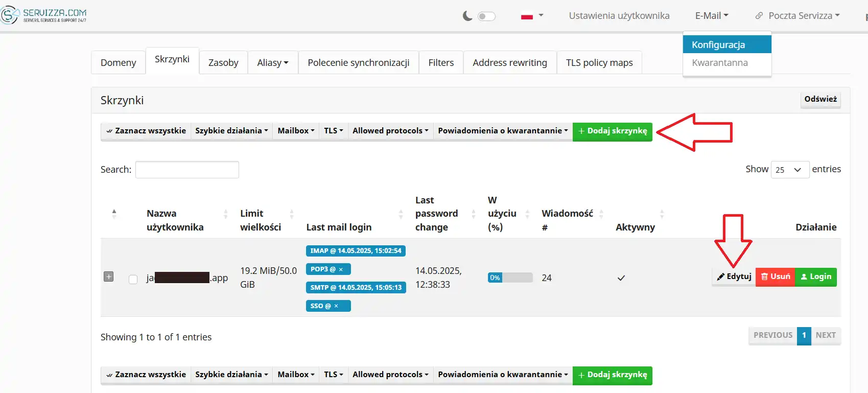This screenshot has height=393, width=868.
Task: Click the pencil Edytuj button
Action: (x=734, y=276)
